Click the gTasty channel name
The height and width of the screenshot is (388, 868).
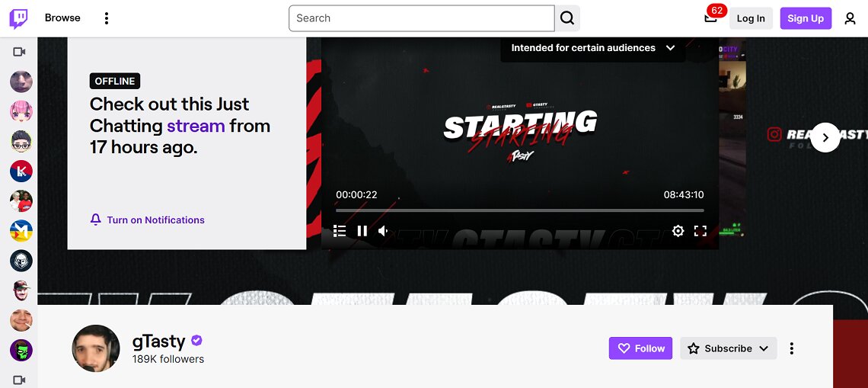pyautogui.click(x=158, y=341)
